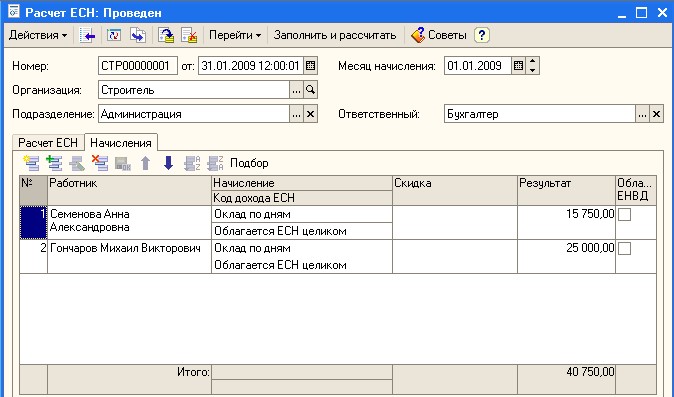
Task: Select row number 1 cell
Action: click(x=34, y=222)
